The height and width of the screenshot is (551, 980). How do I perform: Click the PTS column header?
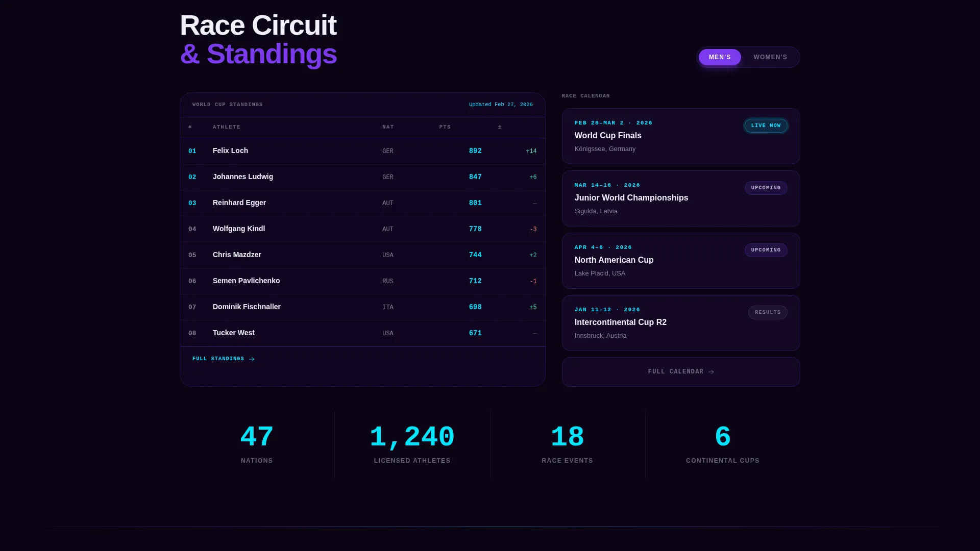pos(445,127)
